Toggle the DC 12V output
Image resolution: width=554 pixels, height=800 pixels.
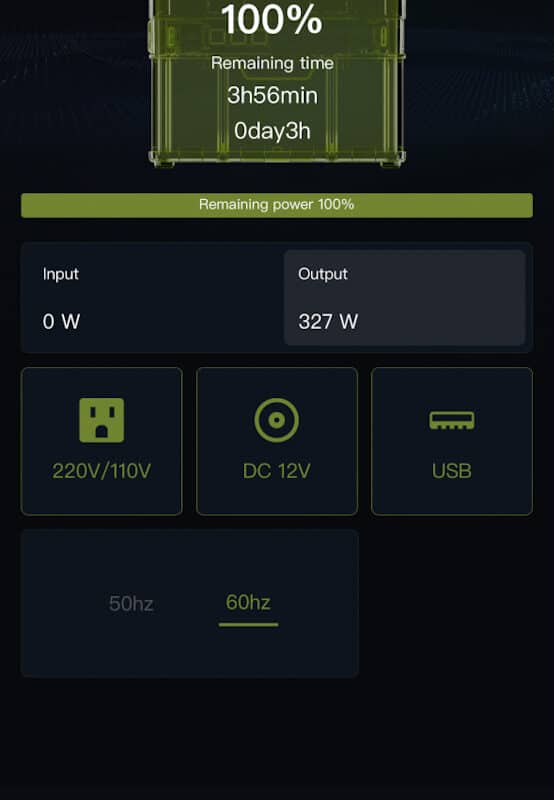coord(277,441)
